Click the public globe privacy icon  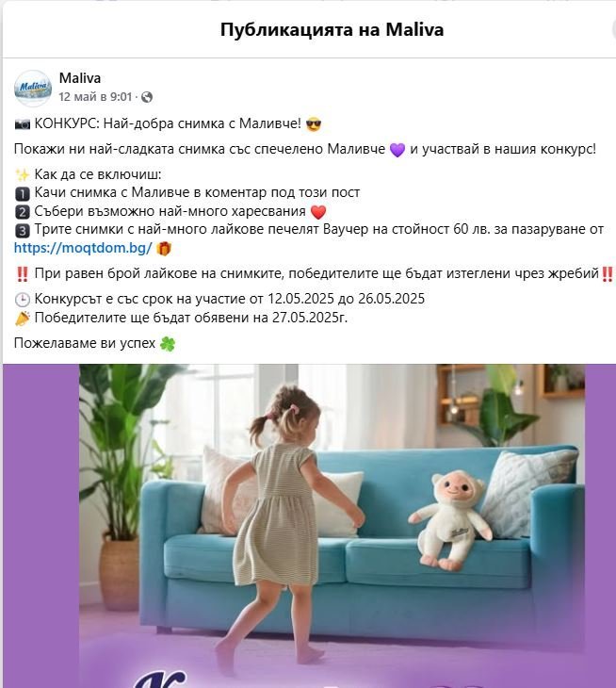[147, 97]
